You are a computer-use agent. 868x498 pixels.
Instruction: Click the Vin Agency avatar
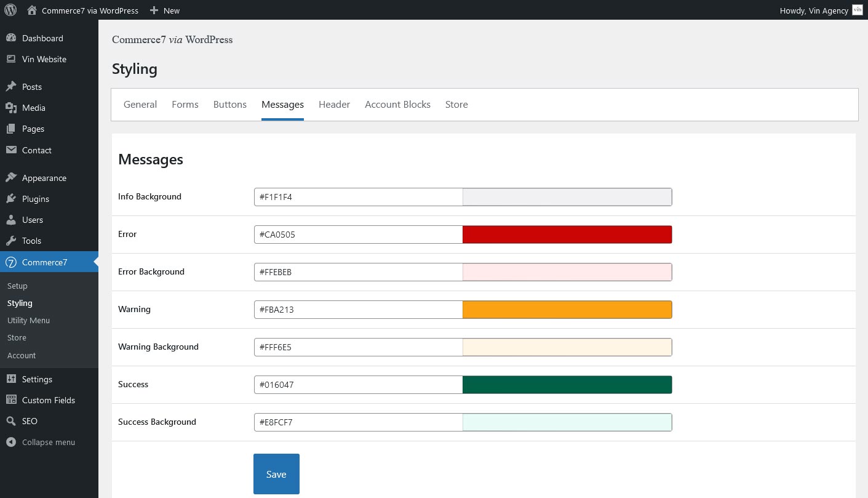(858, 10)
